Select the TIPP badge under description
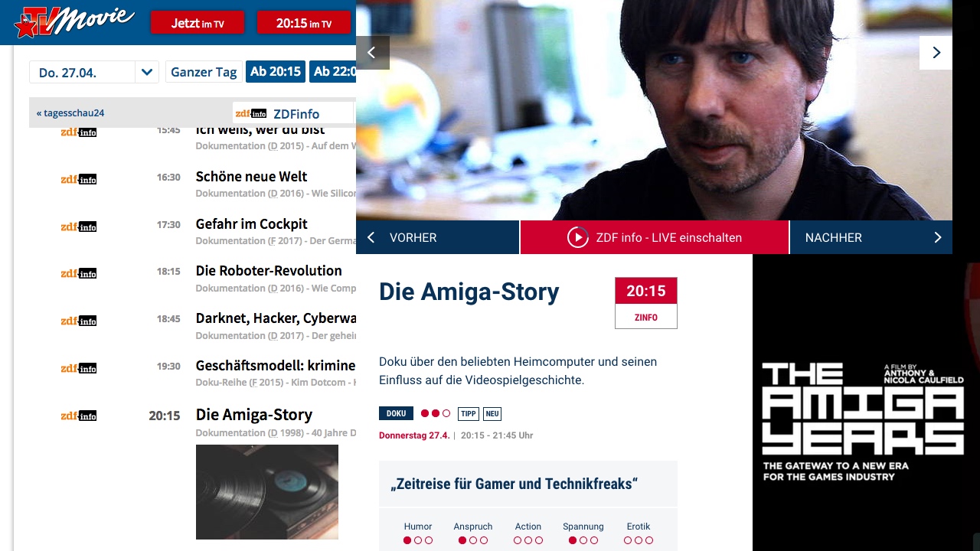 point(468,413)
